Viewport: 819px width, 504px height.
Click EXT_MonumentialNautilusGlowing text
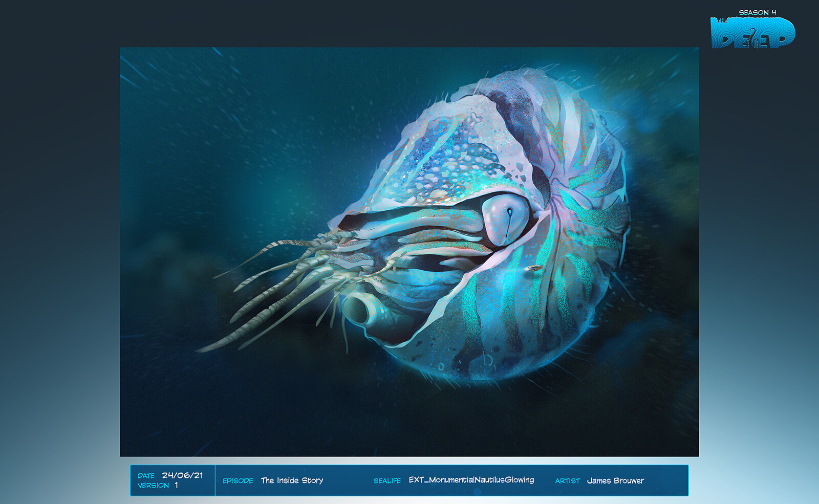pyautogui.click(x=471, y=480)
